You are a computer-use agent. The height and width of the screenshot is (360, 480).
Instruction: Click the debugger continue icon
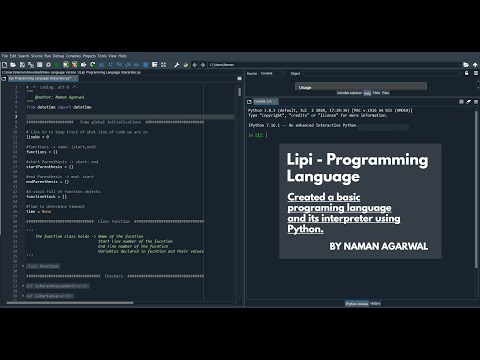point(136,65)
